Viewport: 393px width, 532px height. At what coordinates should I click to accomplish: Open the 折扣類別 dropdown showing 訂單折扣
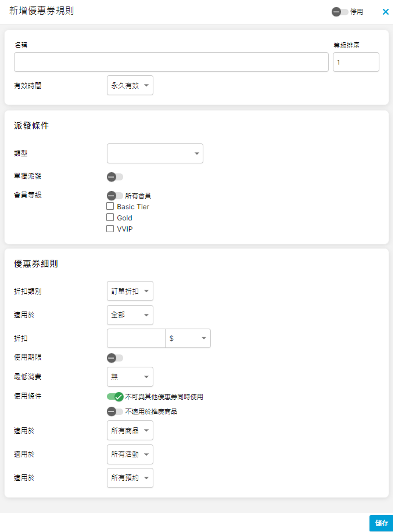click(x=130, y=291)
